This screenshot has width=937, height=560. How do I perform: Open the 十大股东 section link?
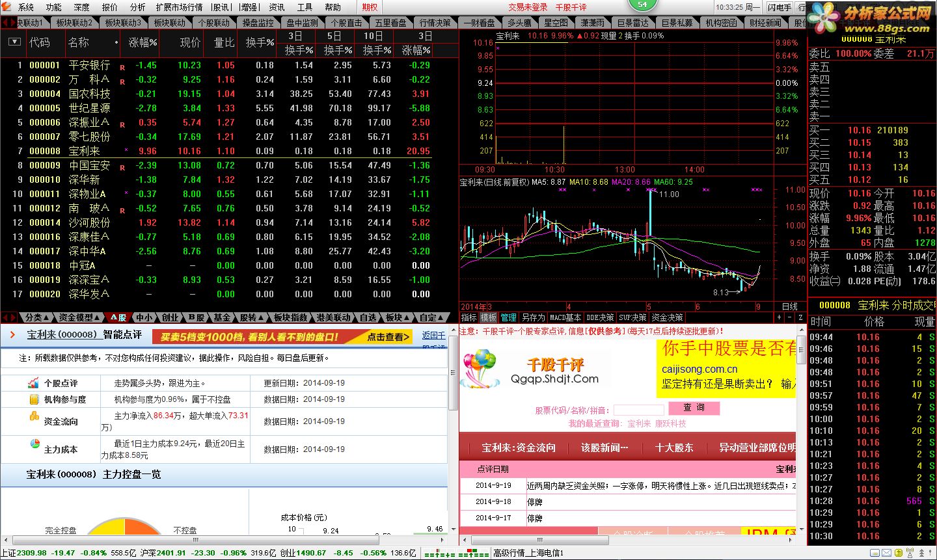click(673, 447)
